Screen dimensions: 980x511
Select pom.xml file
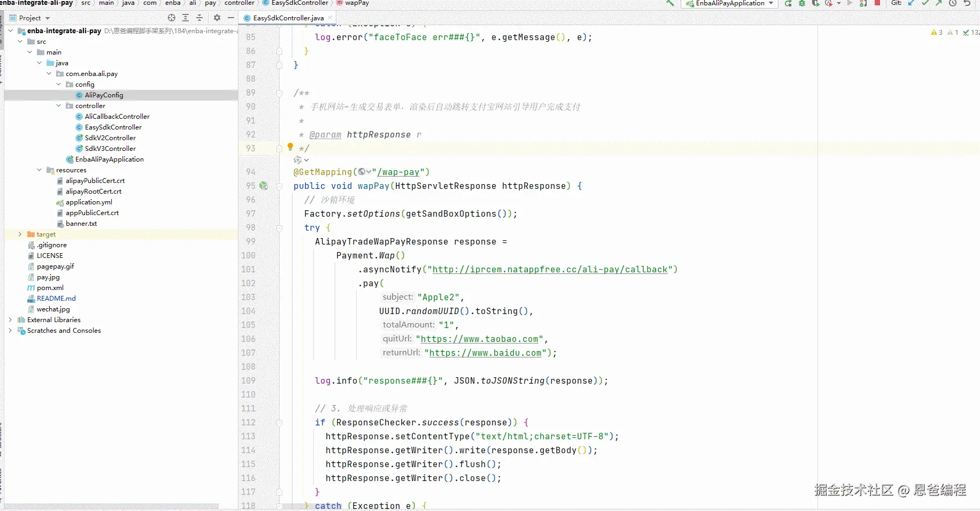50,287
